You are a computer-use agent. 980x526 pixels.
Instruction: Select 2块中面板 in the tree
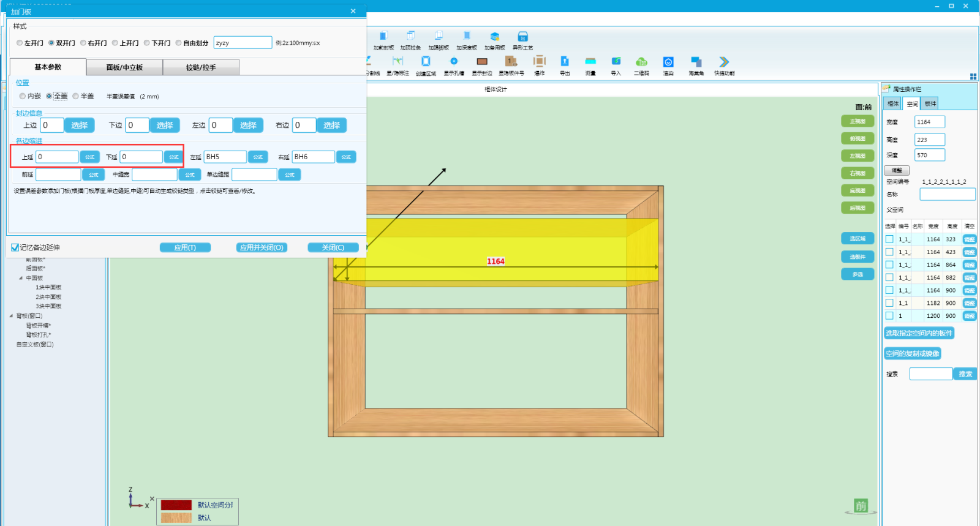pyautogui.click(x=48, y=297)
